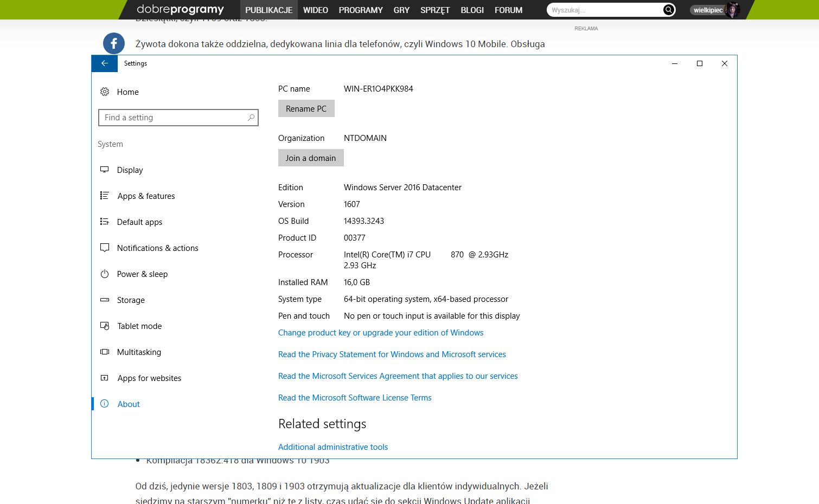Close the Settings window
Image resolution: width=819 pixels, height=504 pixels.
(725, 63)
